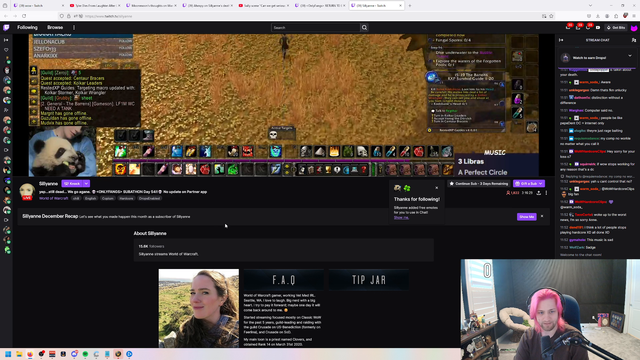Click the Show me link in popup
The image size is (640, 360).
pyautogui.click(x=401, y=218)
